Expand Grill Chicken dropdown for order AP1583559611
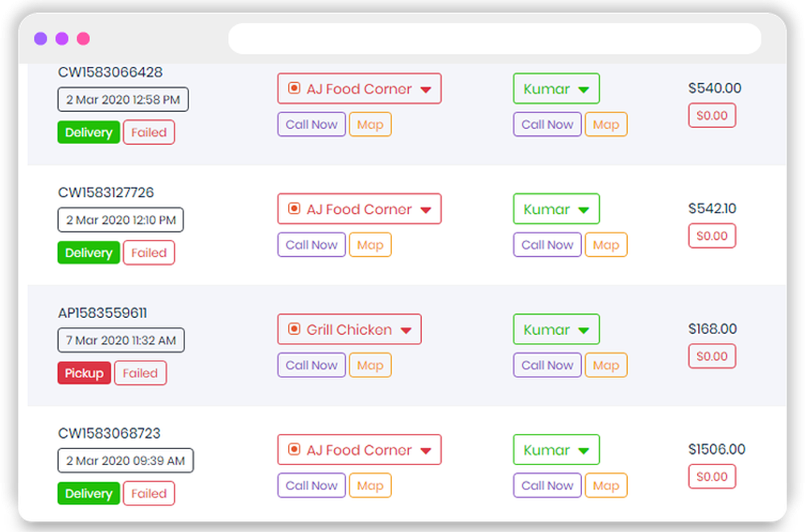 click(349, 329)
